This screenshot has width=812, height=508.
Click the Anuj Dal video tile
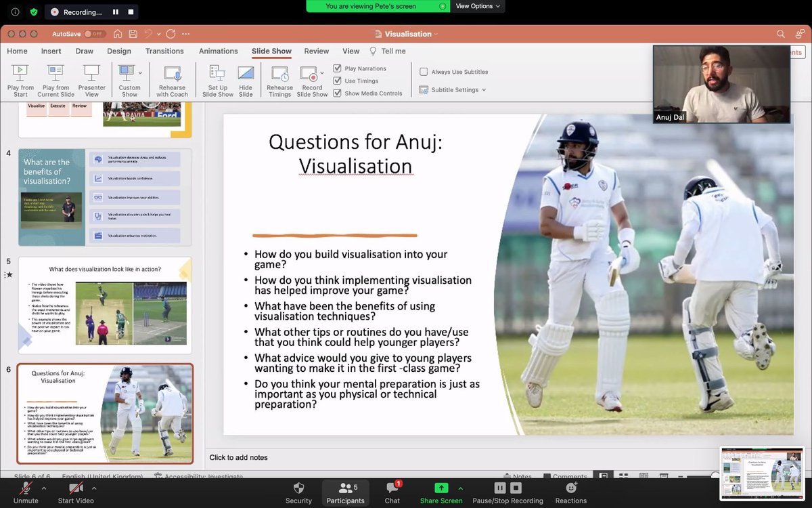721,85
